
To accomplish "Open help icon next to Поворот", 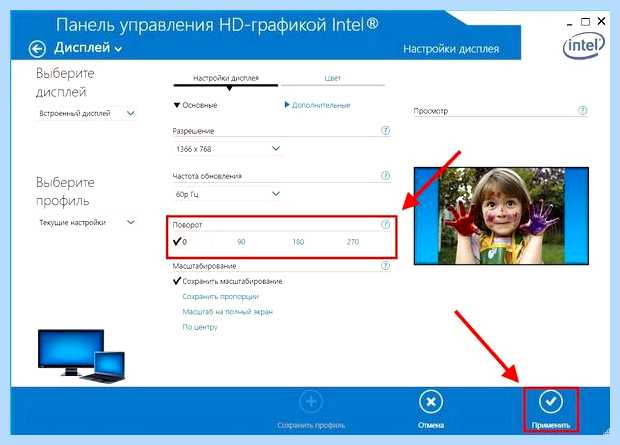I will coord(385,225).
